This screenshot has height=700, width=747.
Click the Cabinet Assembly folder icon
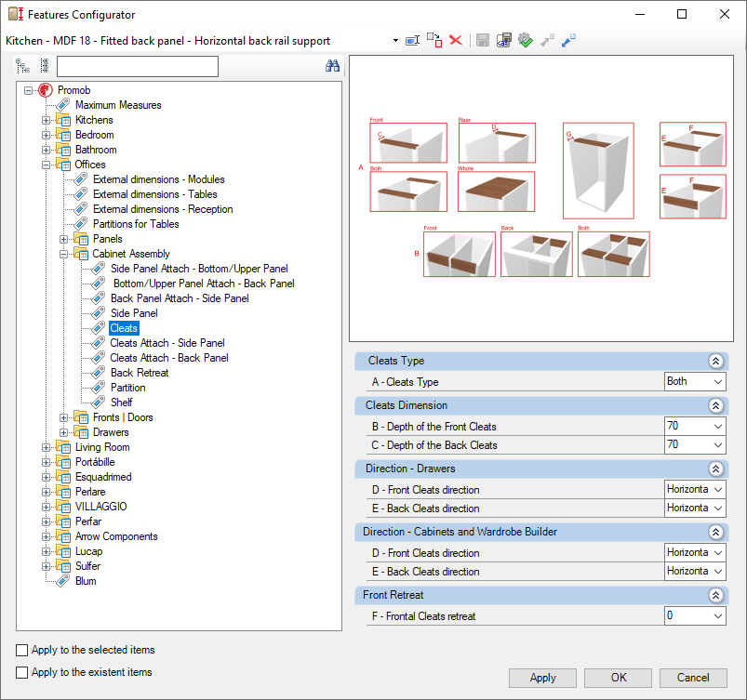(81, 254)
